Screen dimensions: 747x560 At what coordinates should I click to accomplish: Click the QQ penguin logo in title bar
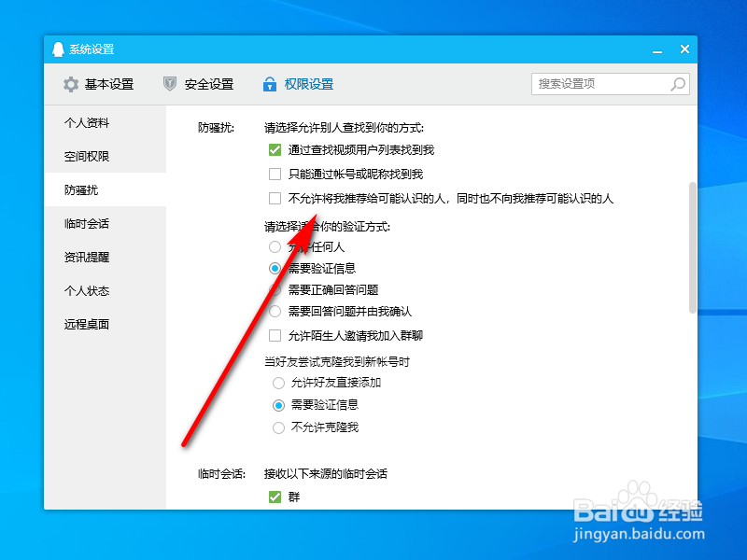pos(58,49)
